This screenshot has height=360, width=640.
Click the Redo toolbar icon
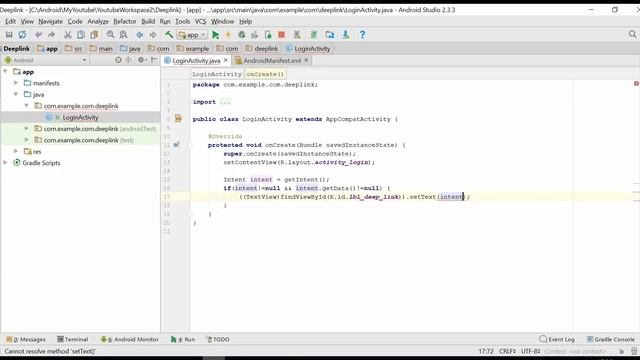tap(51, 35)
